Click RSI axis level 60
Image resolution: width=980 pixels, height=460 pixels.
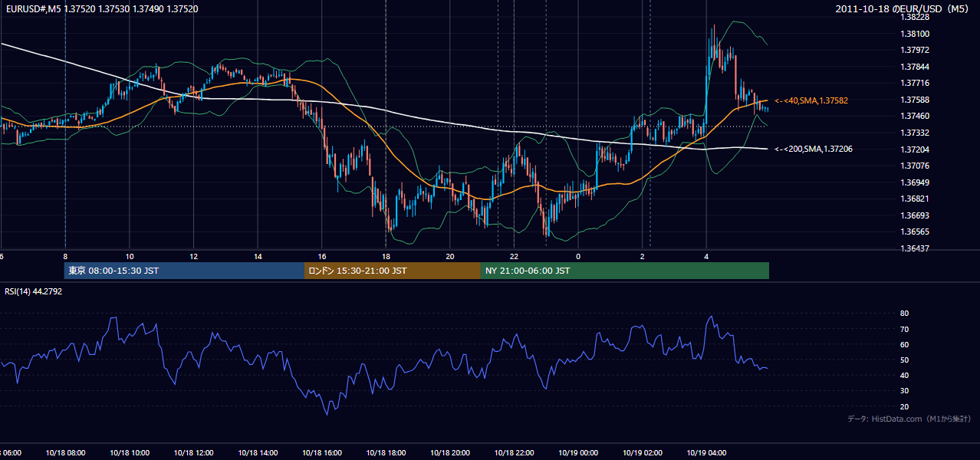pos(904,344)
